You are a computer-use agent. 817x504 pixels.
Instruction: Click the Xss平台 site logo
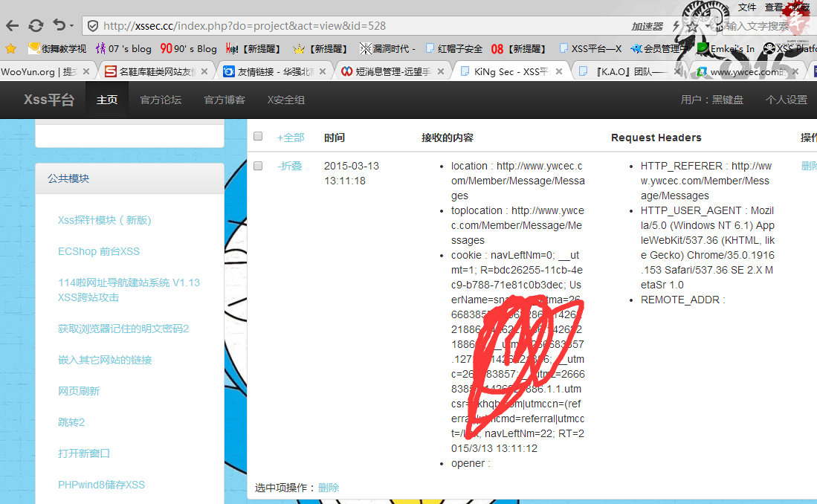coord(49,99)
